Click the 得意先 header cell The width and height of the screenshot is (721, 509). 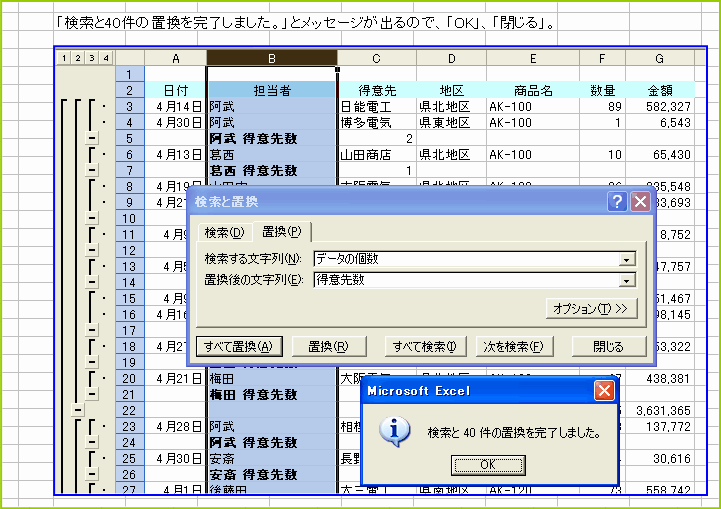(377, 90)
